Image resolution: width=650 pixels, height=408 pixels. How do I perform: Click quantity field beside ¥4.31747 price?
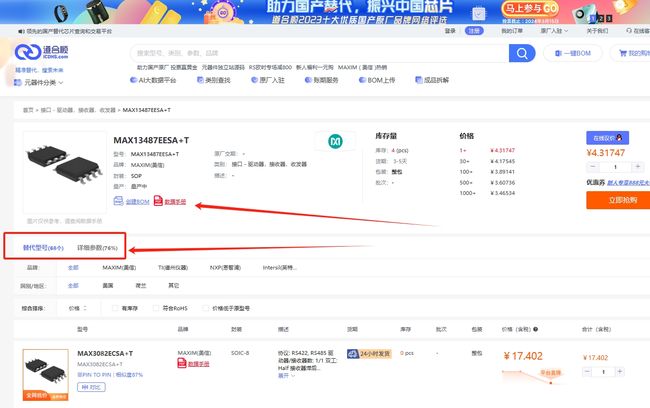[615, 167]
